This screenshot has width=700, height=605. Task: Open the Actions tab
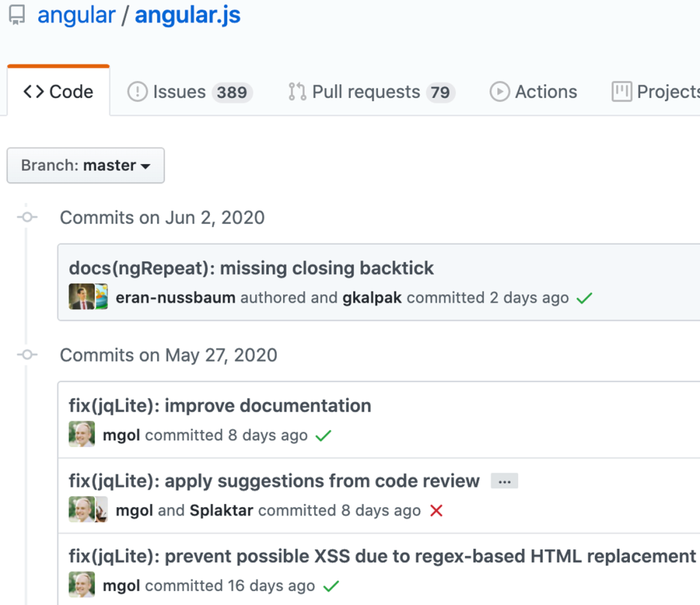533,92
